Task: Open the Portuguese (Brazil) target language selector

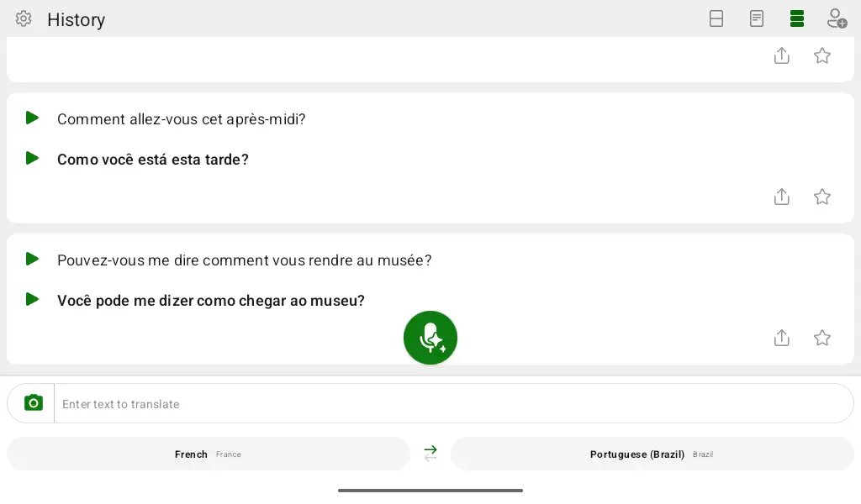Action: pos(652,454)
